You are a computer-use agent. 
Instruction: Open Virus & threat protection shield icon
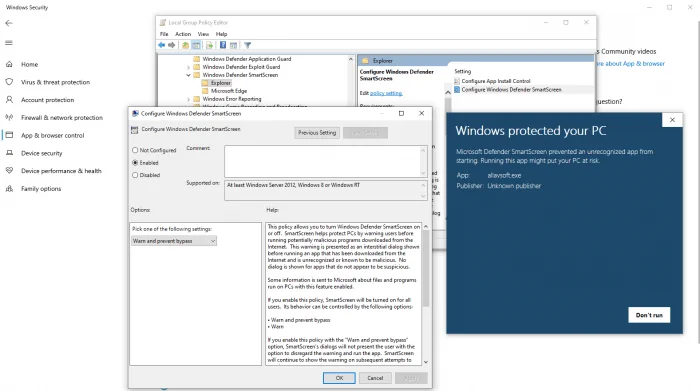(x=9, y=82)
